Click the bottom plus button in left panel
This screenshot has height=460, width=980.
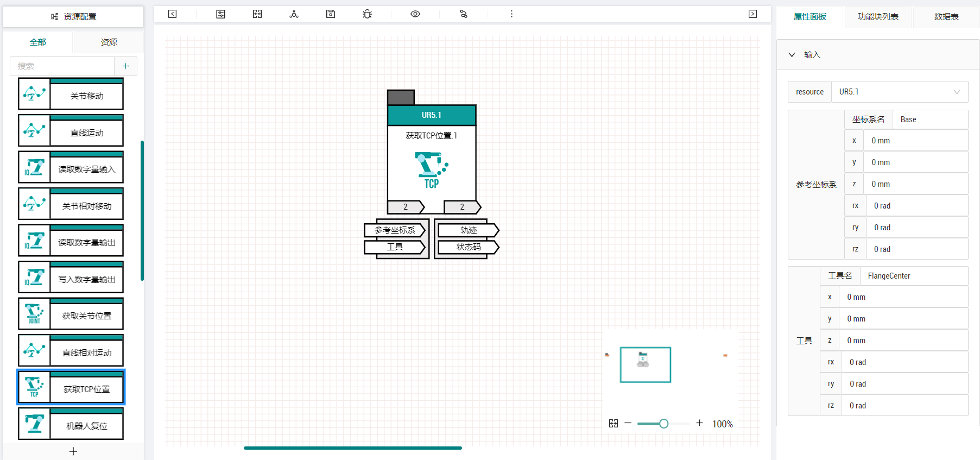click(73, 451)
